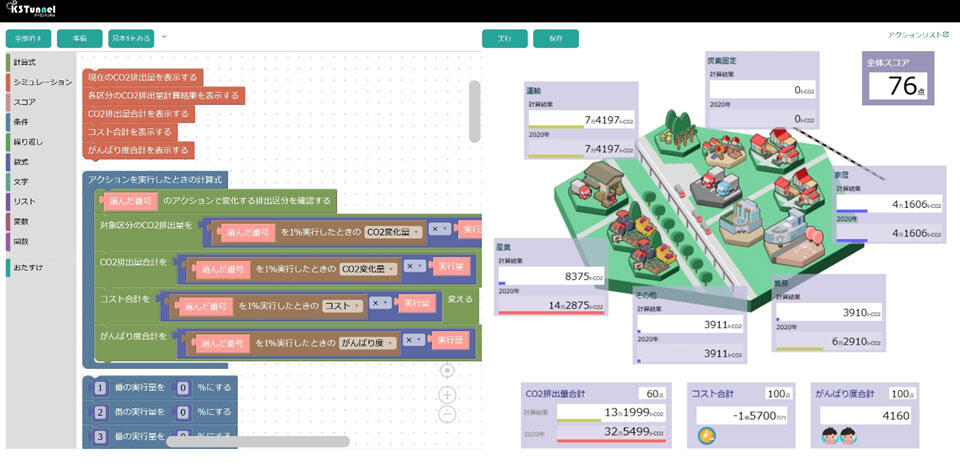960x468 pixels.
Task: Run the program with 実行 button
Action: (x=504, y=38)
